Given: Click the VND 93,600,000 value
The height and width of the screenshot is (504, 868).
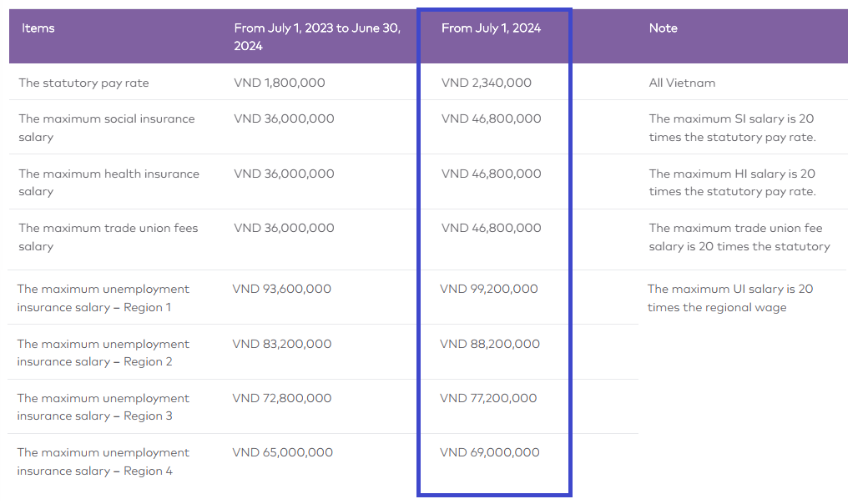Looking at the screenshot, I should (x=282, y=289).
